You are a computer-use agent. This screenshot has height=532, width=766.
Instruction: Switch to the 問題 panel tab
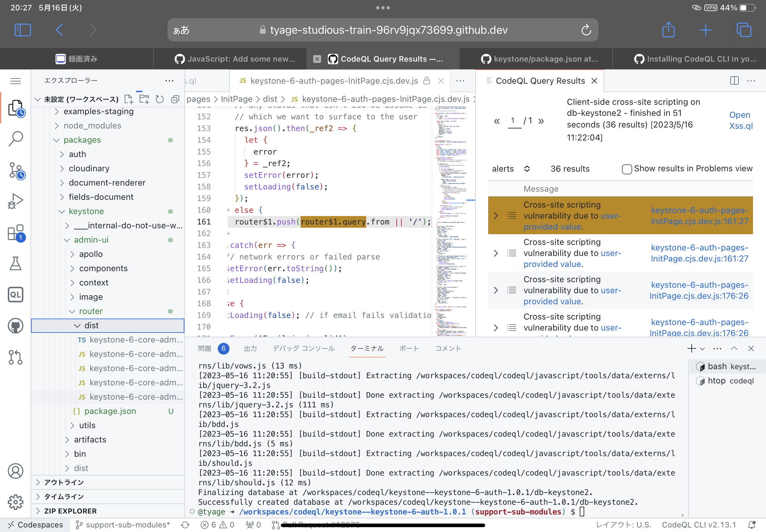(204, 348)
